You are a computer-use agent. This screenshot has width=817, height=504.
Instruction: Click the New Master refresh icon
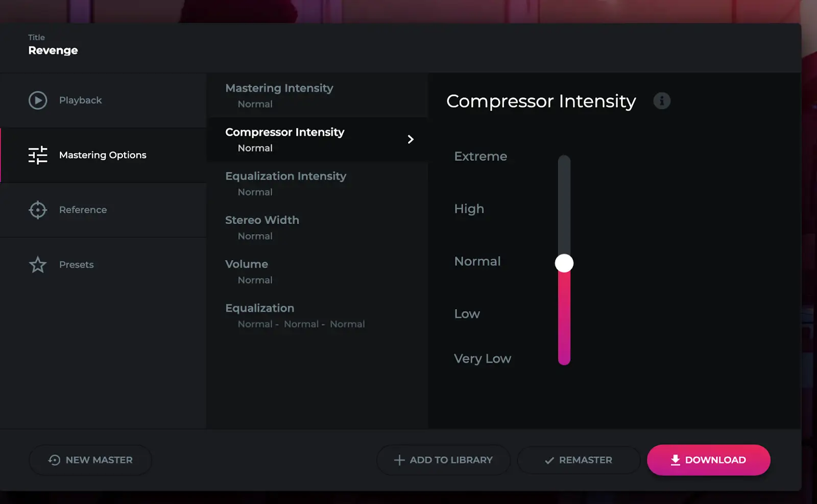click(x=54, y=460)
